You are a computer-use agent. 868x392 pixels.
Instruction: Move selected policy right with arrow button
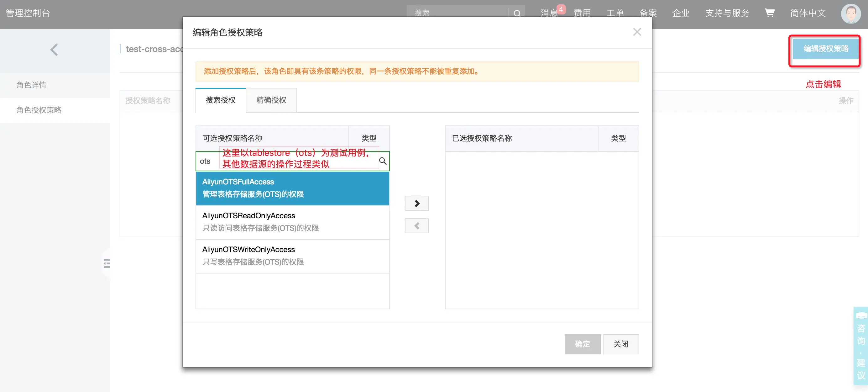(416, 204)
